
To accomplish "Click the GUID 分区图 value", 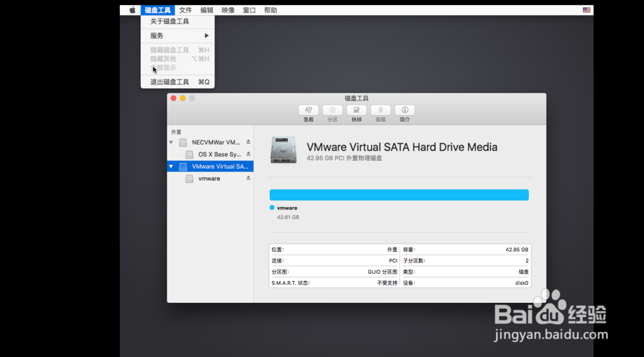I will (383, 272).
